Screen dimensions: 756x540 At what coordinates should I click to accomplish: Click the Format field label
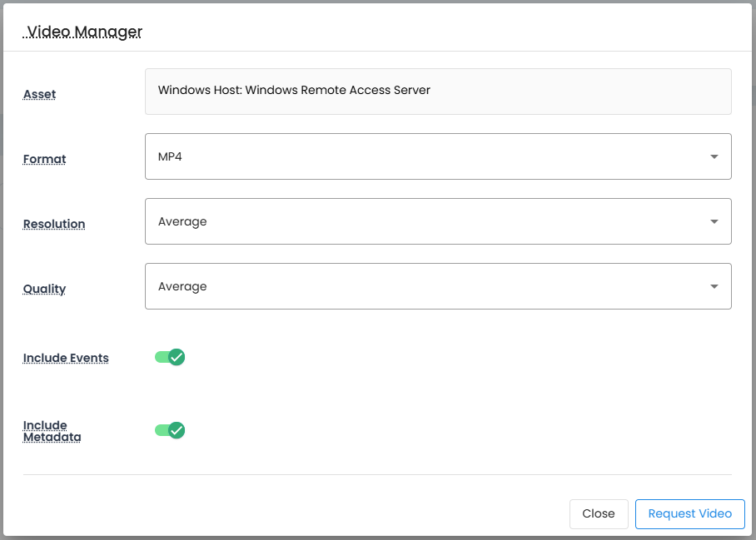tap(44, 159)
